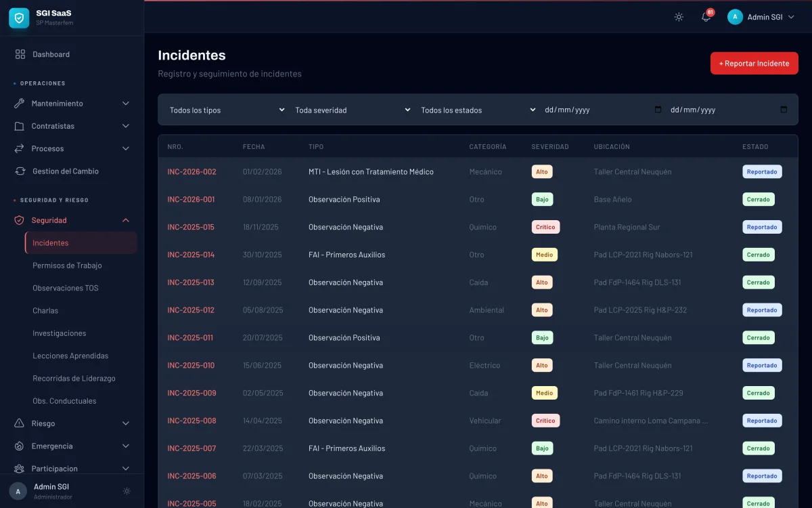The width and height of the screenshot is (812, 508).
Task: Open the Toda severidad filter dropdown
Action: pyautogui.click(x=352, y=110)
